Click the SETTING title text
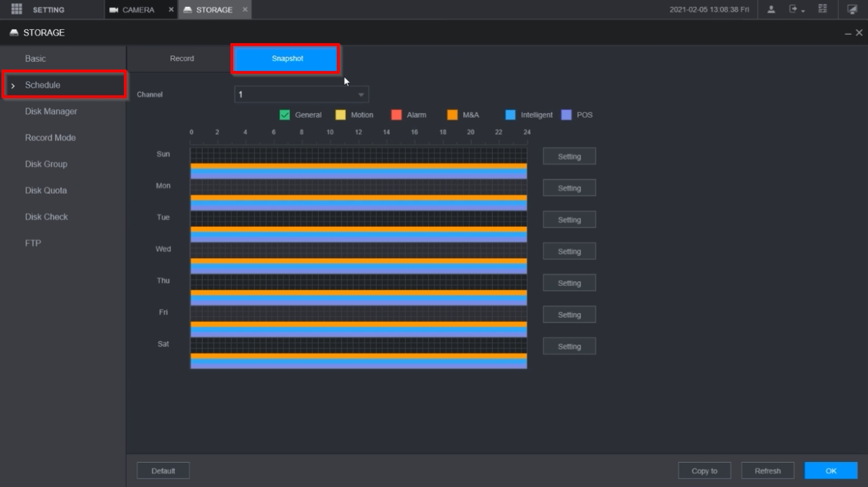 (49, 10)
